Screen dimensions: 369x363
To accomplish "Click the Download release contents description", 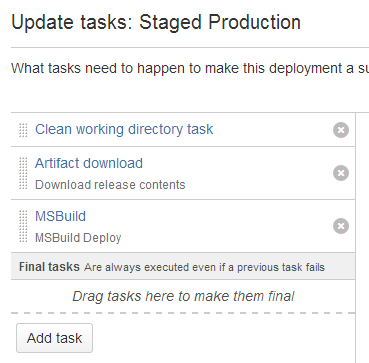I will (110, 185).
